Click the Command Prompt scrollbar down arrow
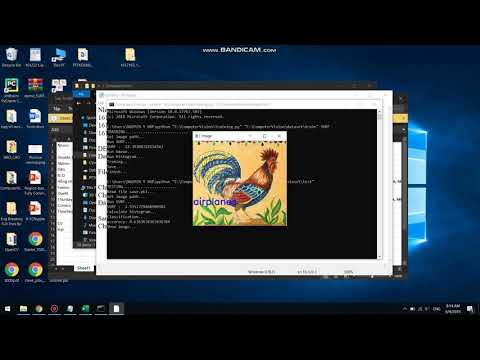Viewport: 480px width, 360px height. [379, 256]
